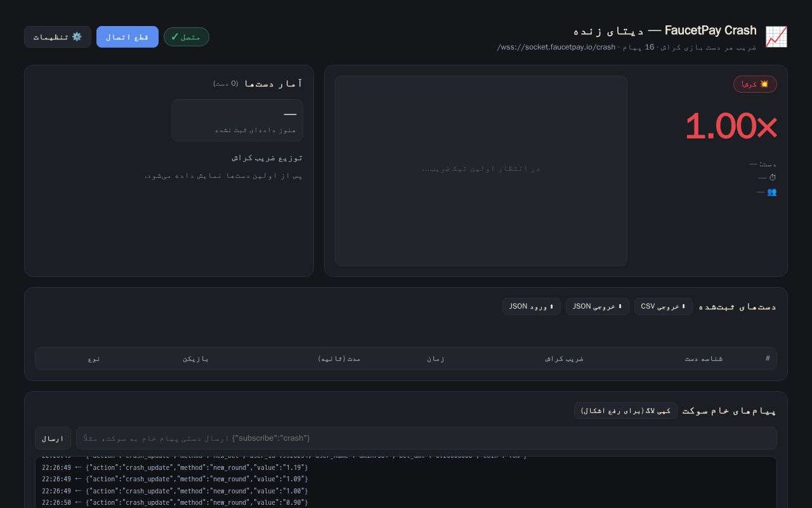
Task: Click the آمار دست‌ها heading
Action: pyautogui.click(x=273, y=84)
